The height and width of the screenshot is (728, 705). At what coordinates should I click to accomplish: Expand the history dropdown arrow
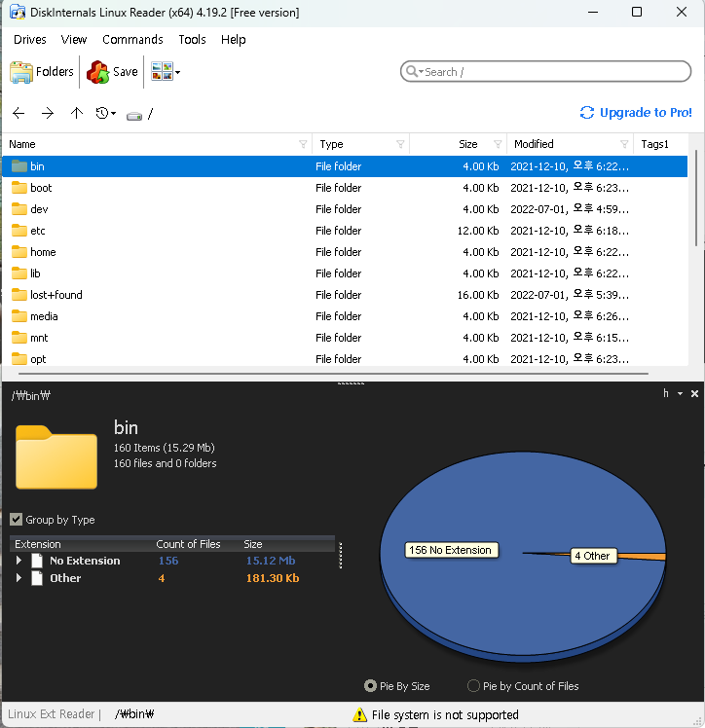(x=113, y=113)
